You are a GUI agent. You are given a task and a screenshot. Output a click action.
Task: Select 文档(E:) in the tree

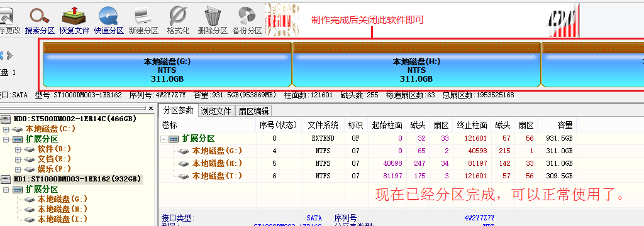point(54,159)
